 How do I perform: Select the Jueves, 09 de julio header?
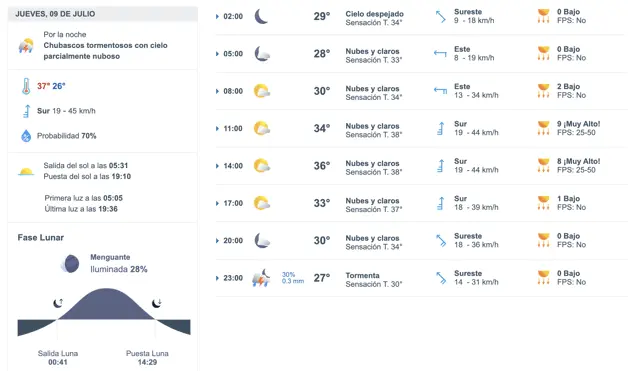pyautogui.click(x=103, y=14)
